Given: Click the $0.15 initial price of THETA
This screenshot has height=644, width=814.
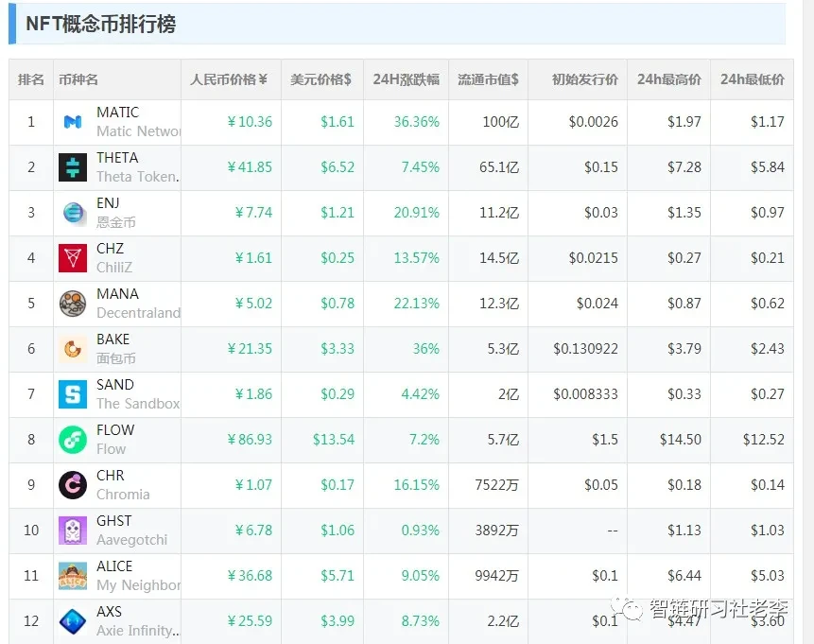Looking at the screenshot, I should click(601, 167).
